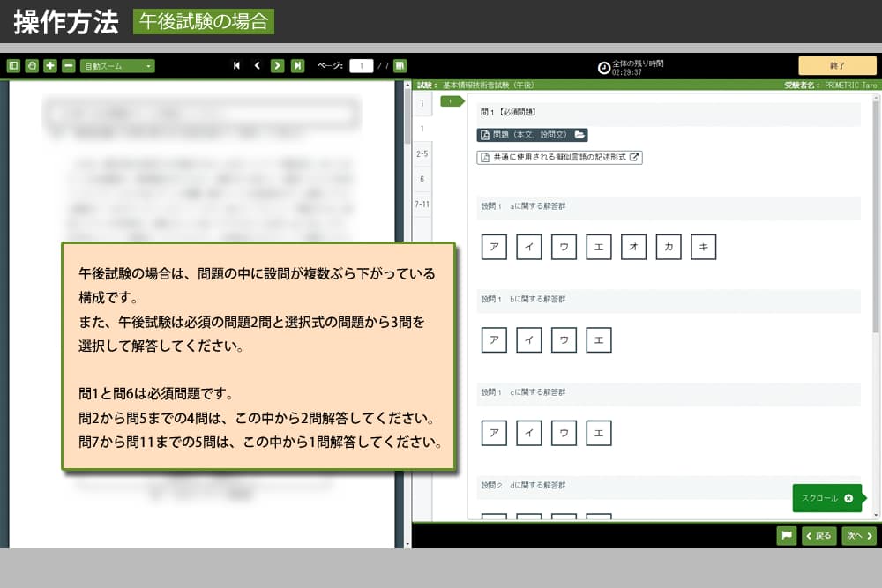Switch to question tab 7-11

(422, 205)
